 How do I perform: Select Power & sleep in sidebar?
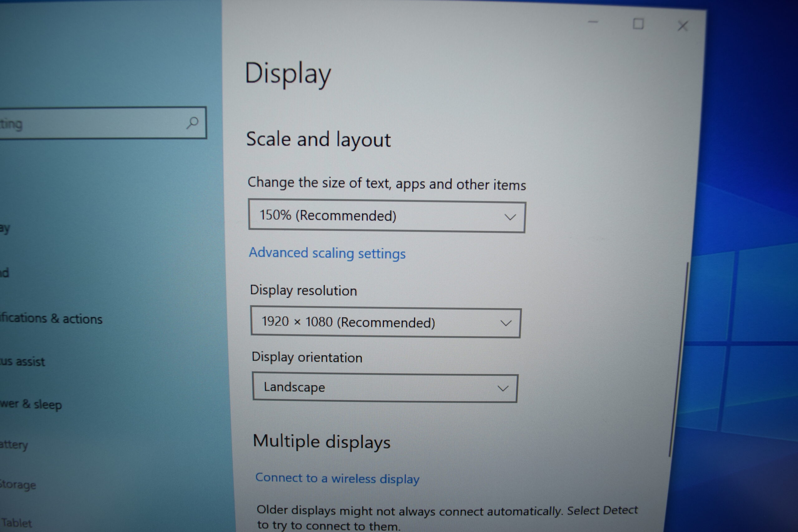tap(31, 404)
